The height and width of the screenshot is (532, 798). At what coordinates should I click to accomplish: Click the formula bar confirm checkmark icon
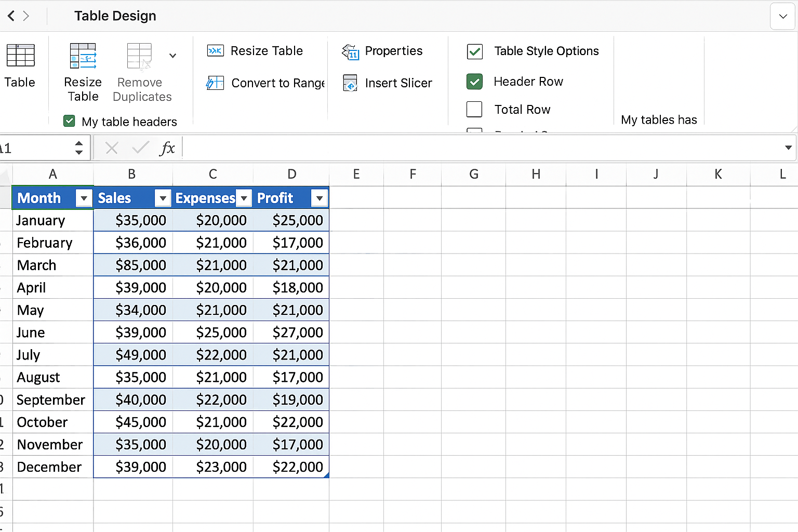click(140, 148)
